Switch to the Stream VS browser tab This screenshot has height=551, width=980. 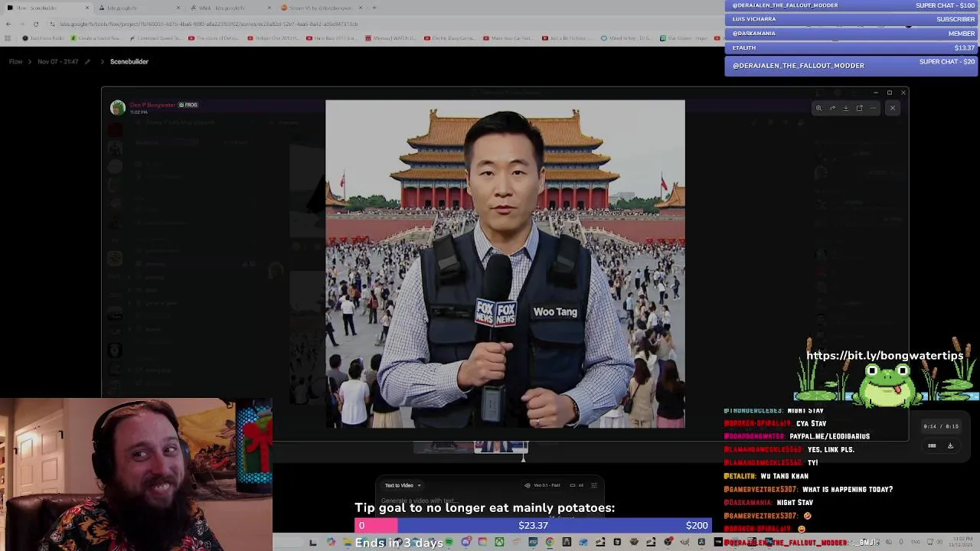[320, 8]
